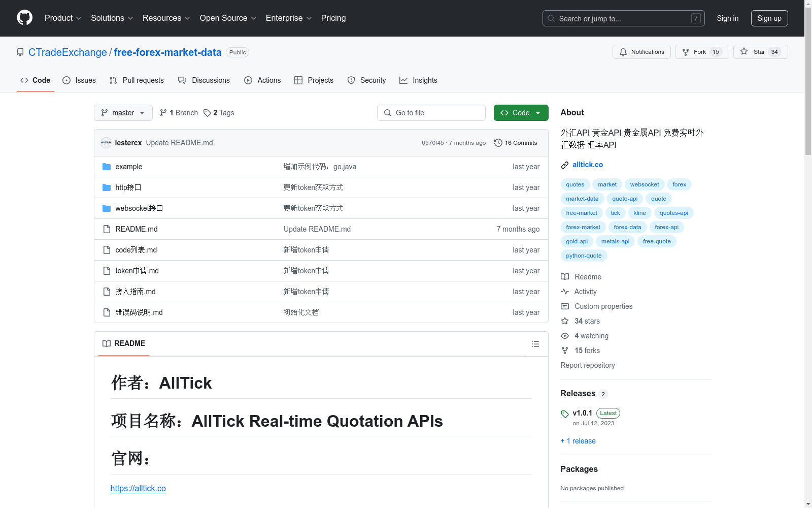Open the Discussions tab
The width and height of the screenshot is (812, 508).
204,80
